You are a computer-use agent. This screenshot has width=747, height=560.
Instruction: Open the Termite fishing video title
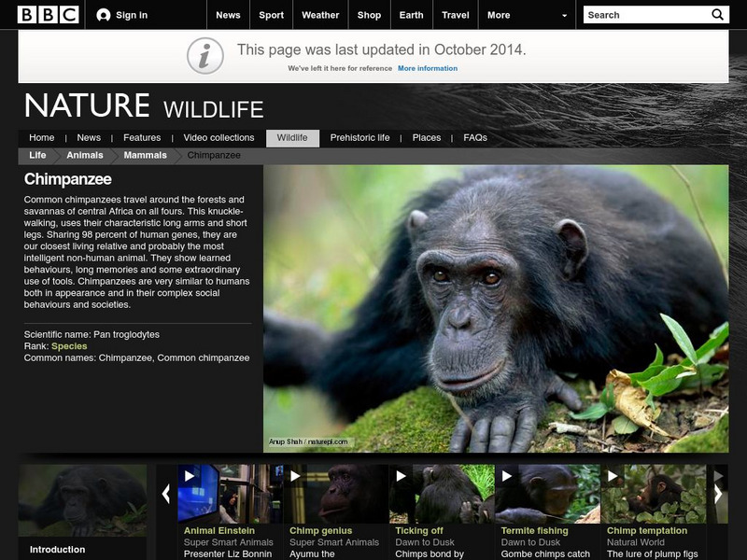pos(534,530)
